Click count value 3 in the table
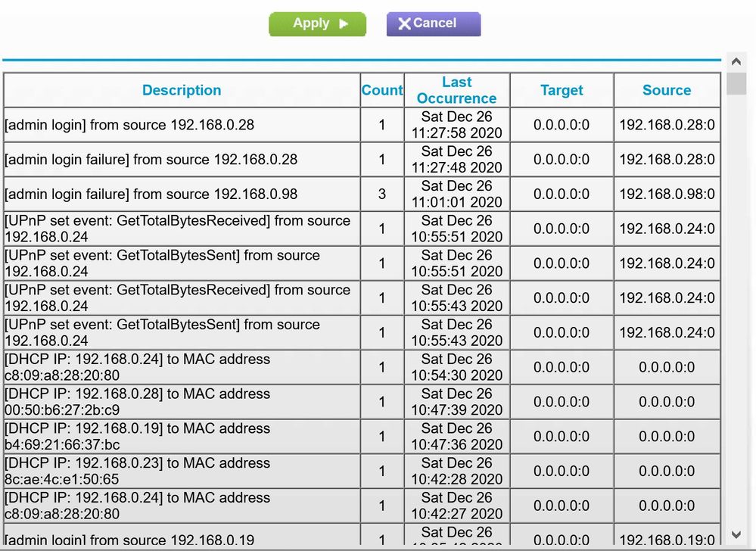The image size is (756, 551). pos(382,195)
